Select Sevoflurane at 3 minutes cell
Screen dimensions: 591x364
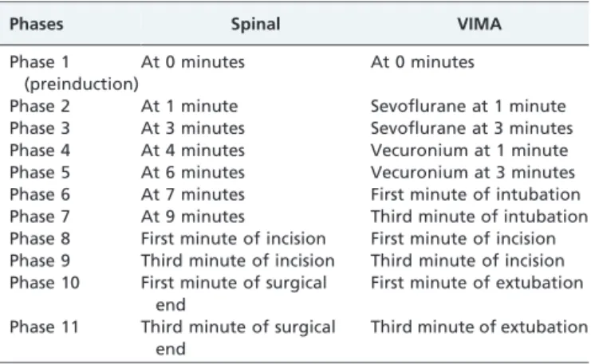click(471, 128)
